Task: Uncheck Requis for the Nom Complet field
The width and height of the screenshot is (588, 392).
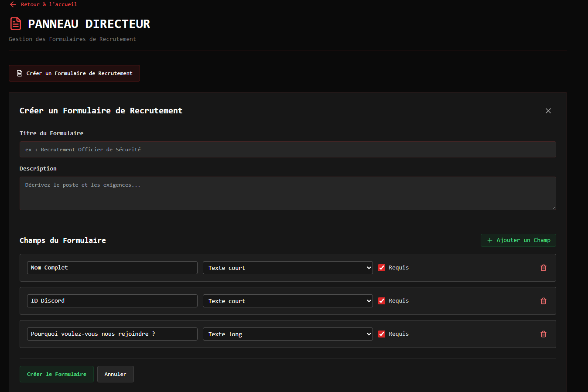Action: point(382,268)
